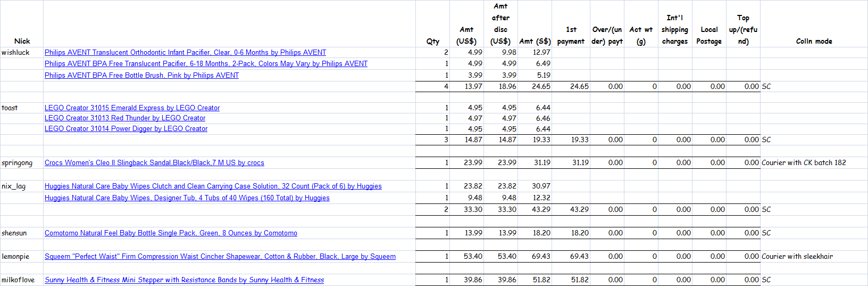Select the Qty column header cell
868x286 pixels.
[432, 23]
